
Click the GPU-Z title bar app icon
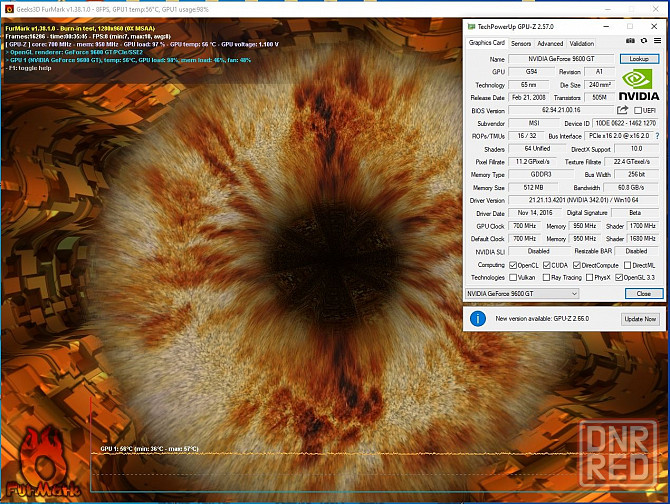point(471,26)
